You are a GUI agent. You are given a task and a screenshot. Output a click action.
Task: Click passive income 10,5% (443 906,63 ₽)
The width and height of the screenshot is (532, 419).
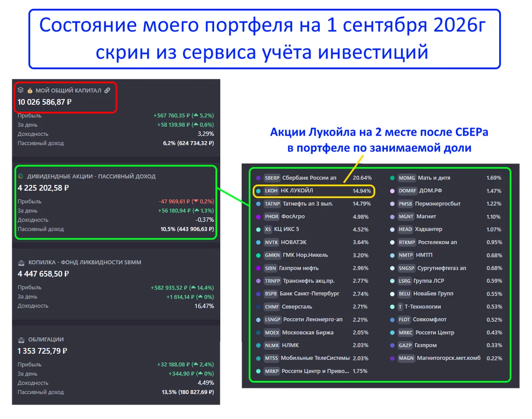click(x=187, y=229)
